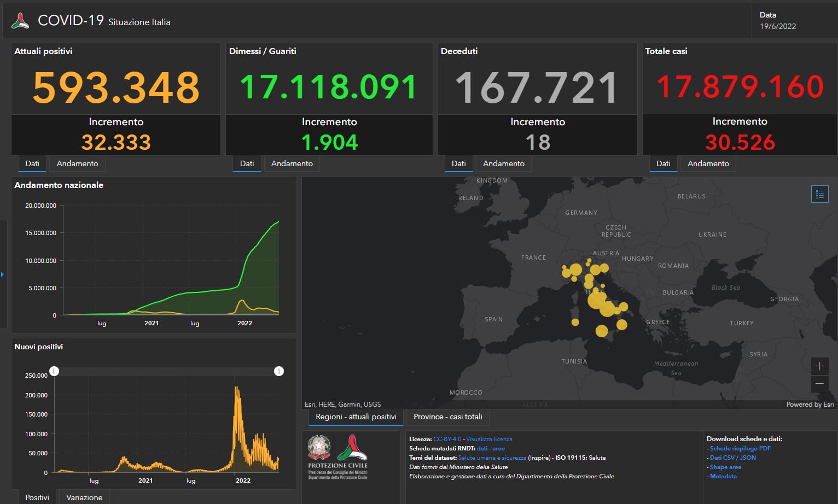The height and width of the screenshot is (504, 838).
Task: Zoom out on the map
Action: click(819, 384)
